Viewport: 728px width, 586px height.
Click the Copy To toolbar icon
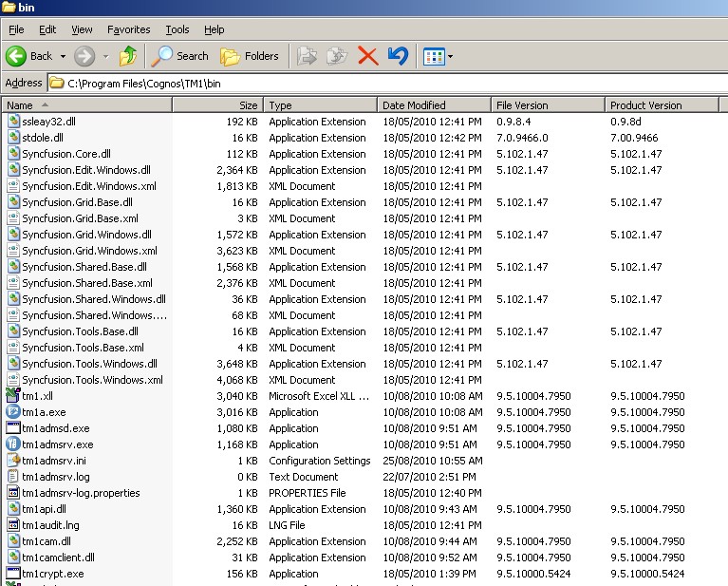337,56
